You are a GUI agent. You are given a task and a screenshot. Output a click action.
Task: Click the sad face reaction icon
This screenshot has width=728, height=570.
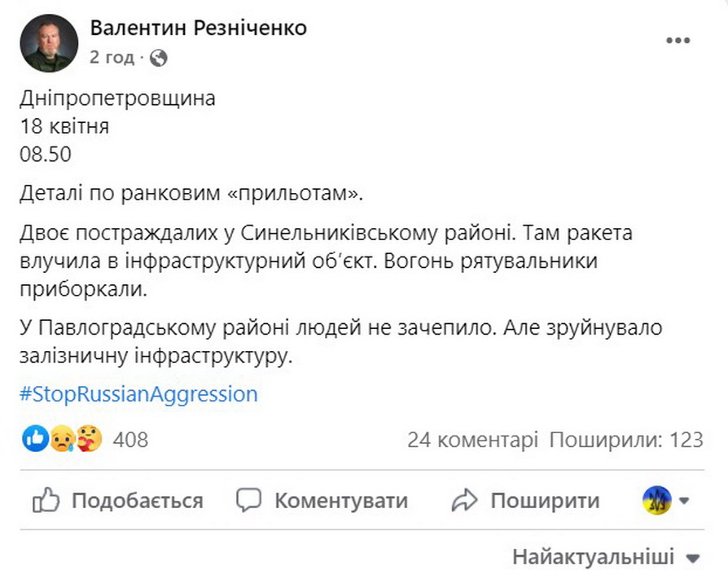pyautogui.click(x=61, y=440)
